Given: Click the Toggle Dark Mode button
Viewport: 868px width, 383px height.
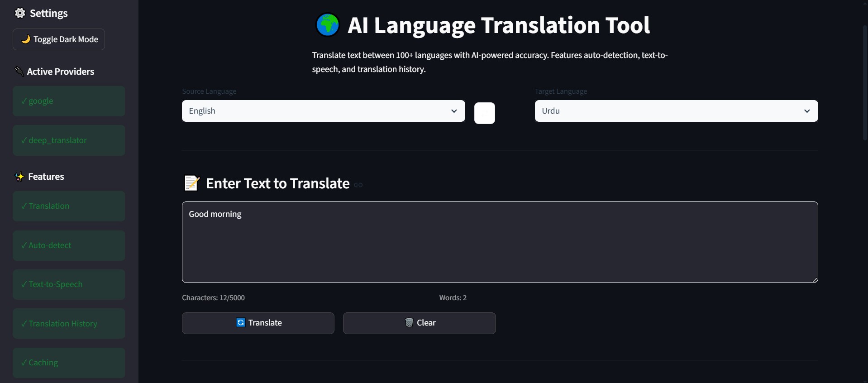Looking at the screenshot, I should (x=59, y=39).
